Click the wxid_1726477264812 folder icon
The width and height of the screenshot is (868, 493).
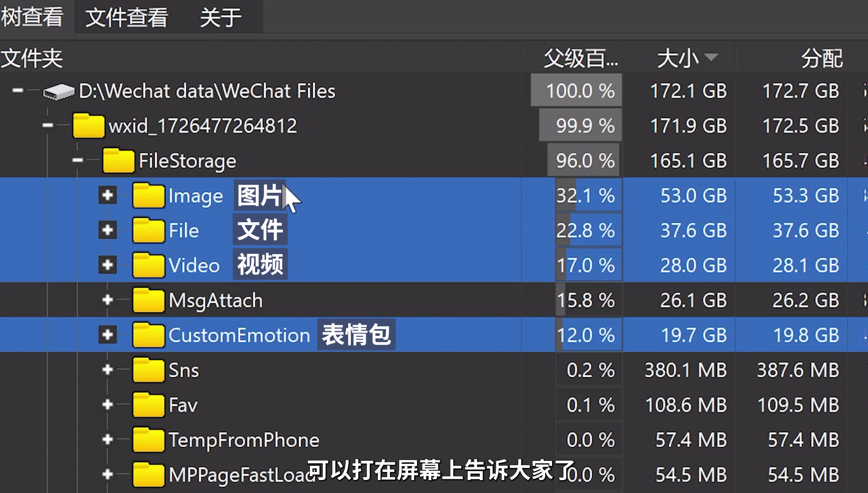pyautogui.click(x=88, y=126)
